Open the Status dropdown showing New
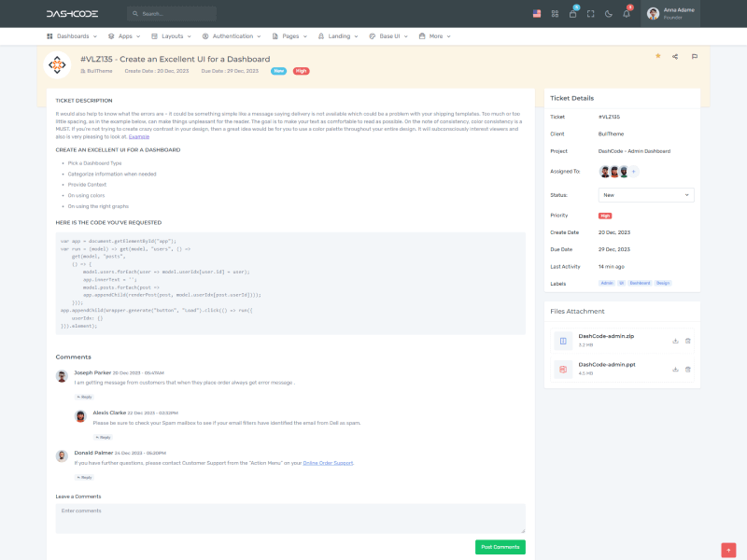Image resolution: width=747 pixels, height=560 pixels. (x=645, y=195)
